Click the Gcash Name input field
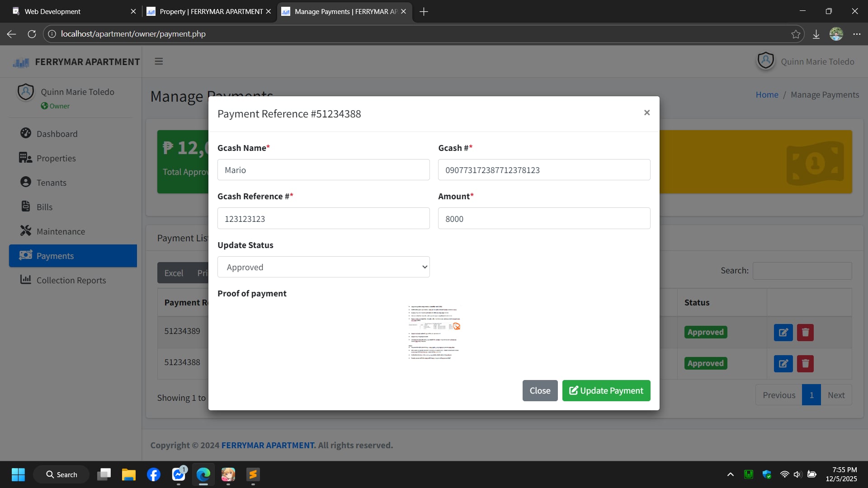This screenshot has width=868, height=488. click(x=323, y=170)
